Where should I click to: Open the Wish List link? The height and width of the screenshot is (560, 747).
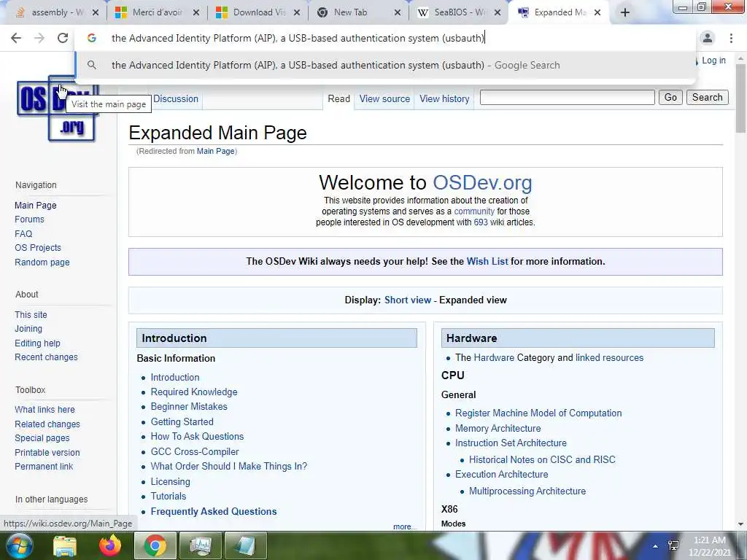point(487,262)
